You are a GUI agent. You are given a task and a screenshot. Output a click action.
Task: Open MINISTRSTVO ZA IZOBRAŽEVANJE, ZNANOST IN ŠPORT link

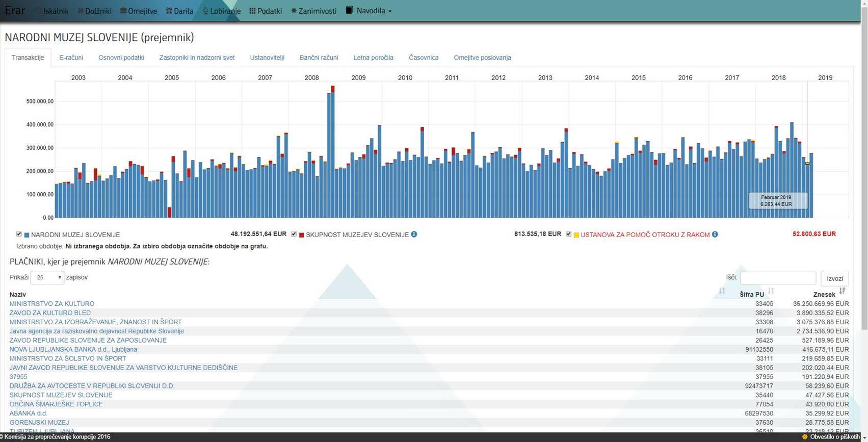(95, 322)
